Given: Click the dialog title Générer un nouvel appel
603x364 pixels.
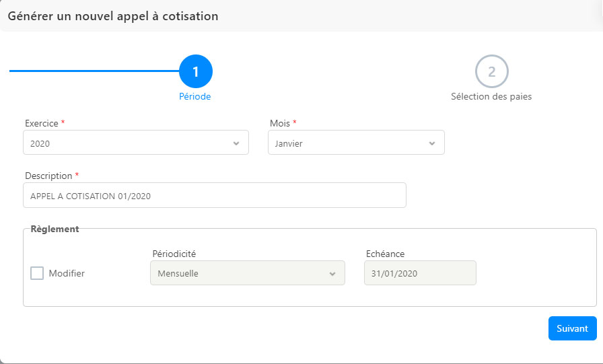Looking at the screenshot, I should (113, 16).
